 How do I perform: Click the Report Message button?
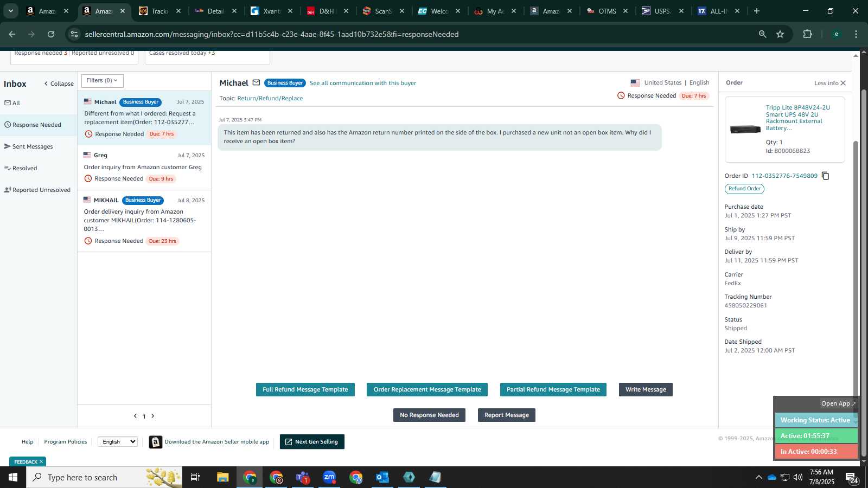tap(507, 415)
